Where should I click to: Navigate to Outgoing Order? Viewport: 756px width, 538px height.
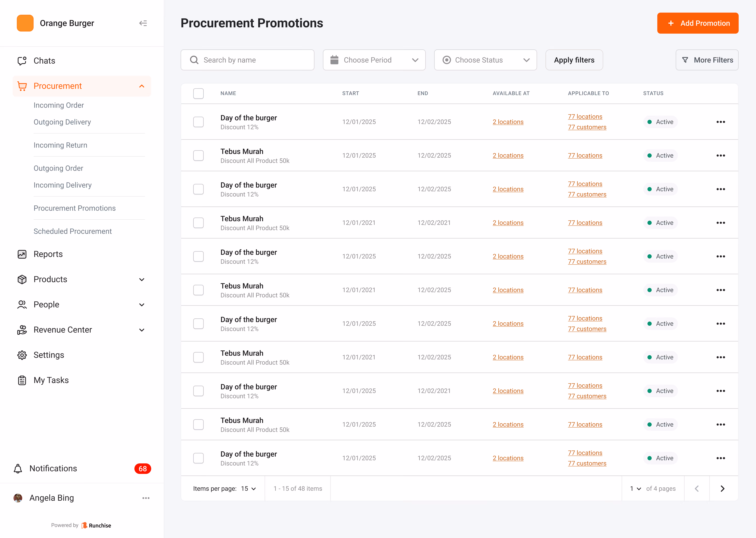click(58, 168)
